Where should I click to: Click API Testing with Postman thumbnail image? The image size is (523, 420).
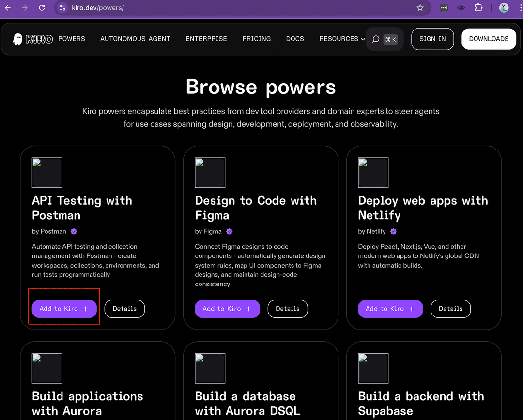pyautogui.click(x=47, y=173)
